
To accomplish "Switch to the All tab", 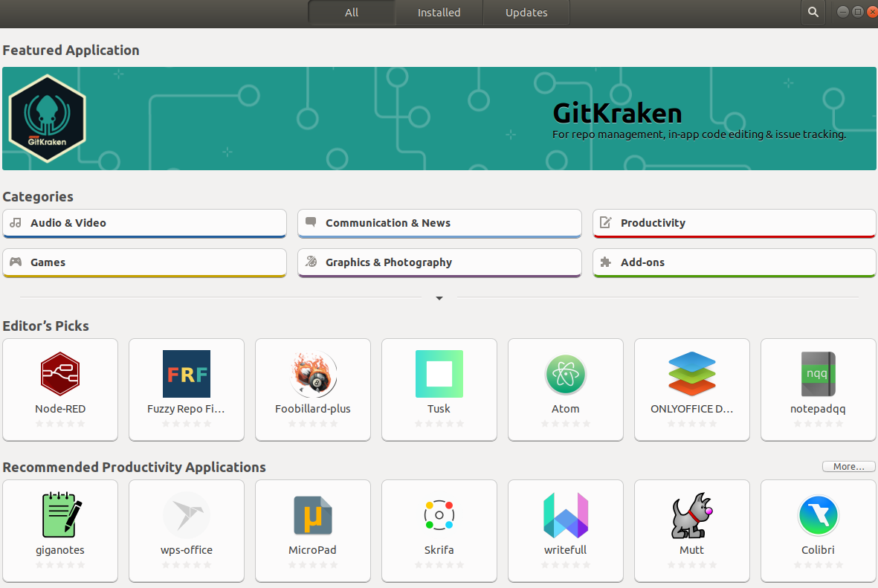I will click(352, 13).
